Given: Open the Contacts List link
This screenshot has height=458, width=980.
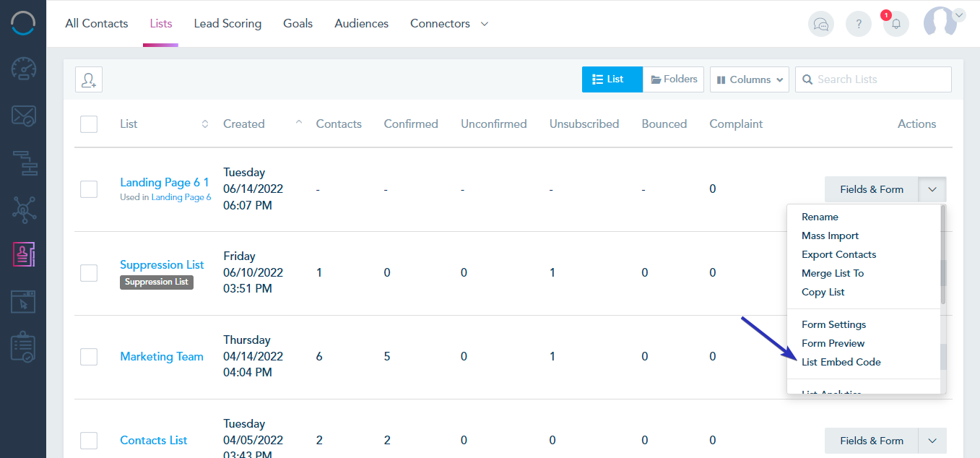Looking at the screenshot, I should click(x=154, y=440).
